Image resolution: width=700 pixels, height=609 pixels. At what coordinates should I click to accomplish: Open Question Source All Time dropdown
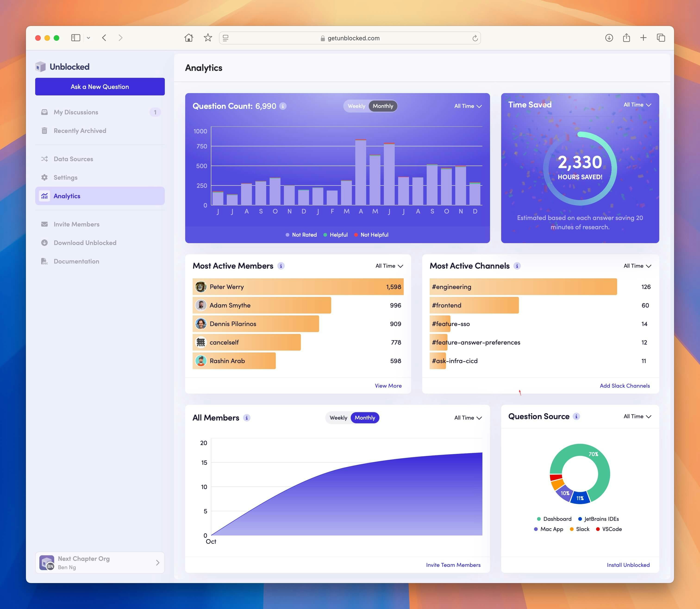pyautogui.click(x=637, y=416)
